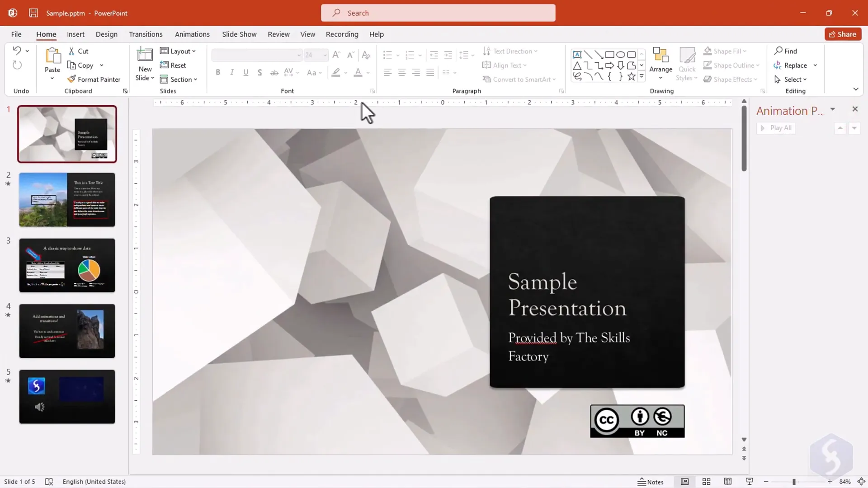Toggle Center alignment
The image size is (868, 488).
pyautogui.click(x=401, y=72)
